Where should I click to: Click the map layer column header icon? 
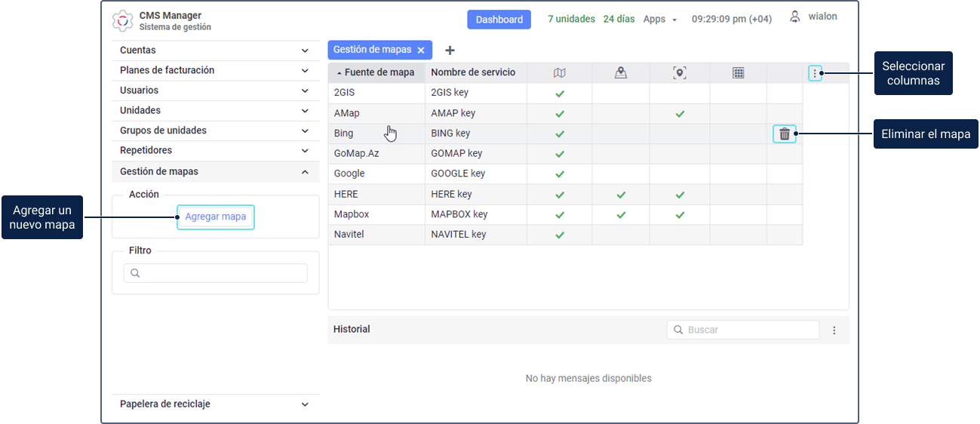pos(559,73)
